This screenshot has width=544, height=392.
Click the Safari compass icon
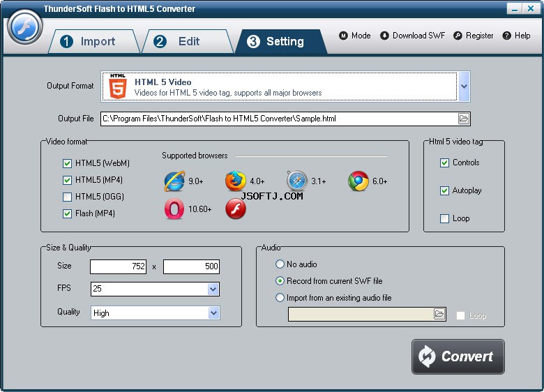[x=297, y=181]
